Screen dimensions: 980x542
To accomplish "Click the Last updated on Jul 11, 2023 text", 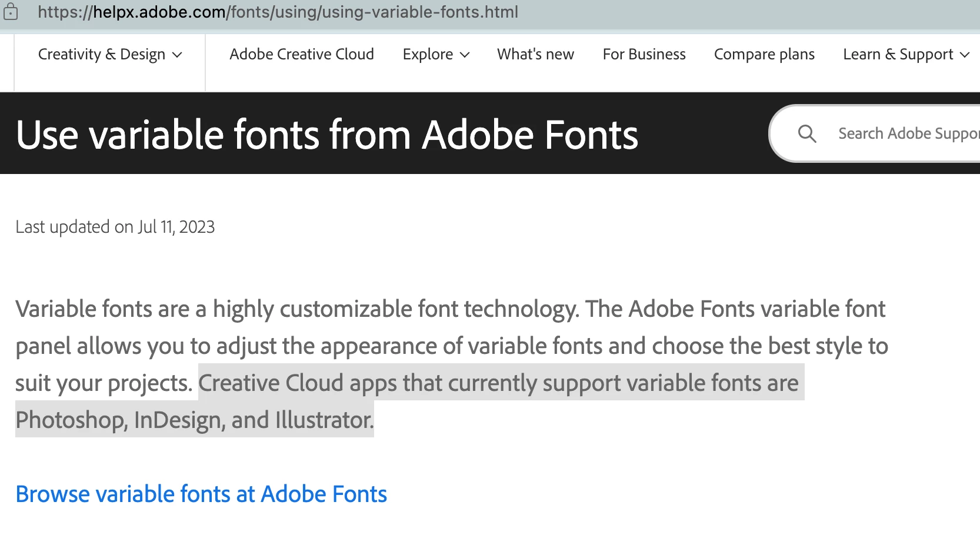I will point(115,227).
